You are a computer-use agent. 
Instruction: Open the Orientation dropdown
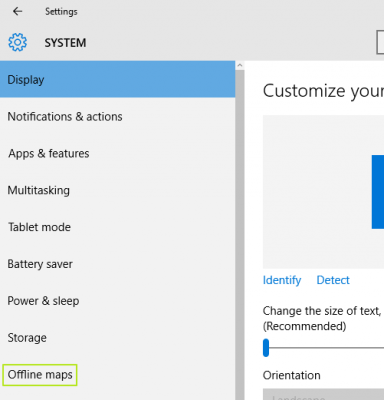[323, 394]
